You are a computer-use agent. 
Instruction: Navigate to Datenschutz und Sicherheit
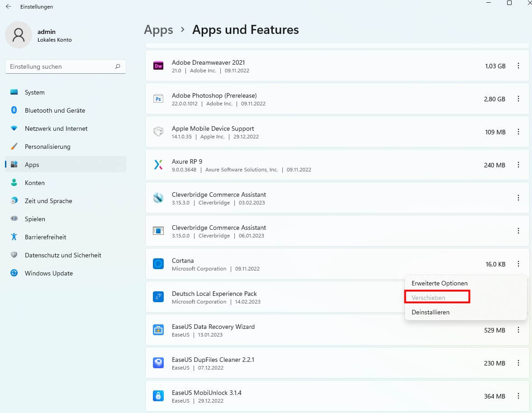63,255
